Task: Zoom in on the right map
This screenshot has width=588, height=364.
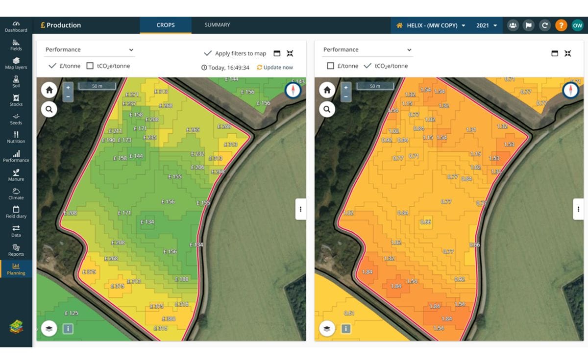Action: point(346,87)
